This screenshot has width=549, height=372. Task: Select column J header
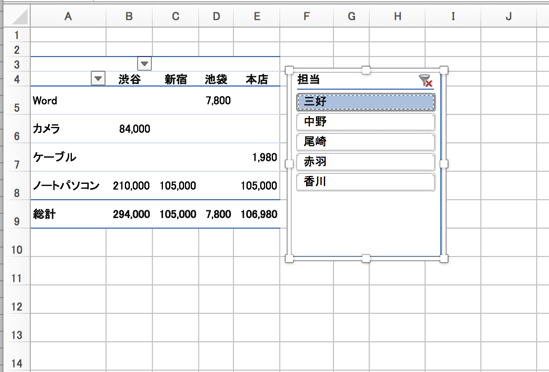point(508,16)
